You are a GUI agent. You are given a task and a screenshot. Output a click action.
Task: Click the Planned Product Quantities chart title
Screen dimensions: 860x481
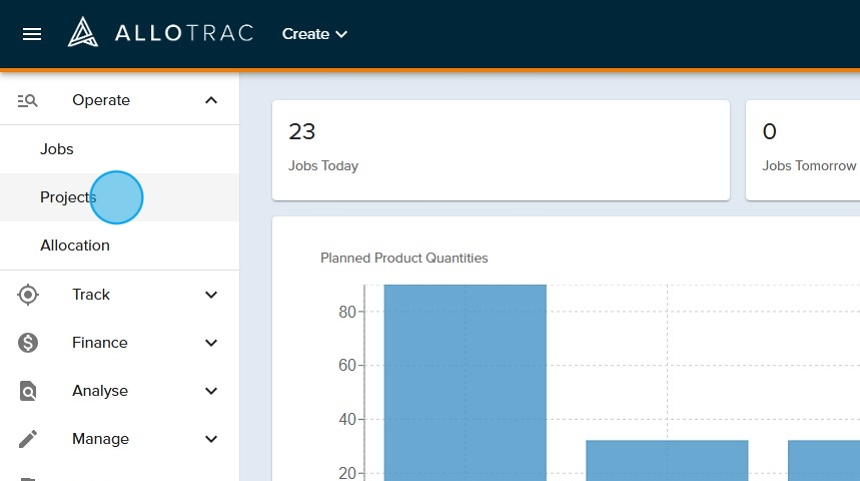point(404,258)
